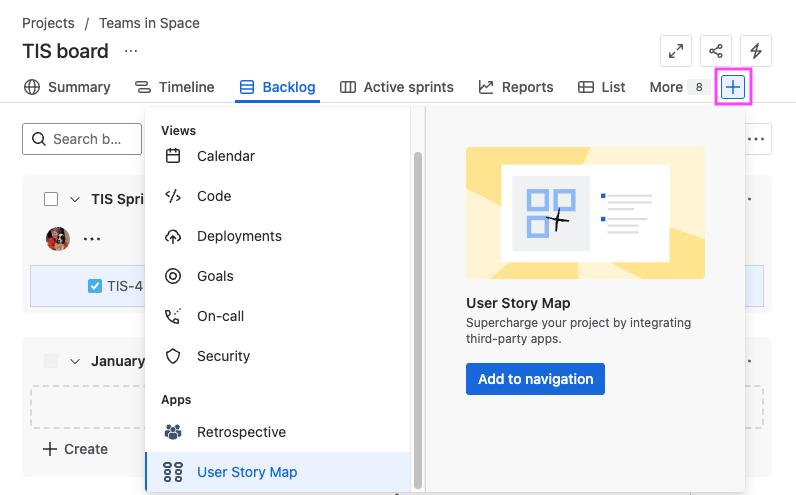Toggle the checked TIS-4 issue checkbox
796x495 pixels.
pyautogui.click(x=95, y=286)
